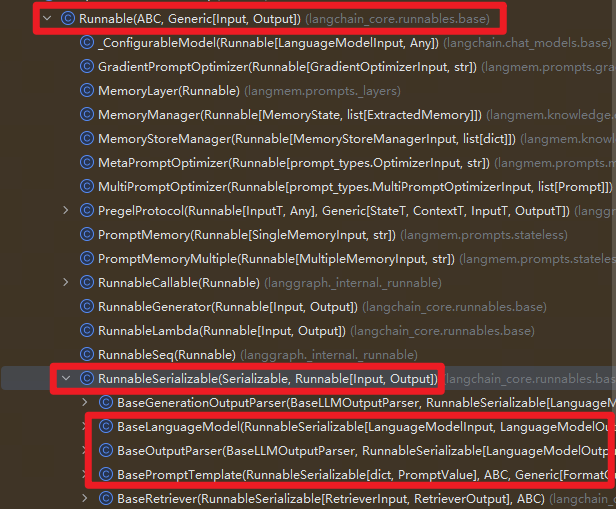Select the PregelProtocol class row

click(308, 211)
